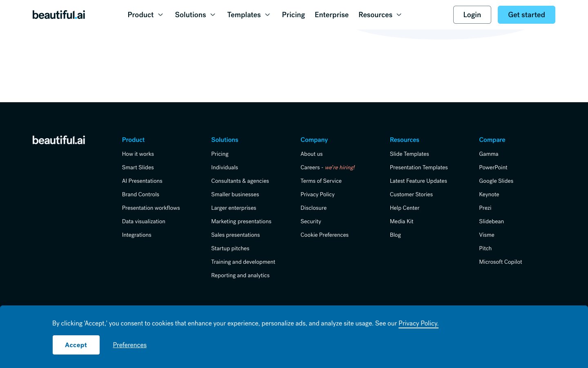Viewport: 588px width, 368px height.
Task: Open the Smart Slides footer link
Action: click(x=138, y=167)
